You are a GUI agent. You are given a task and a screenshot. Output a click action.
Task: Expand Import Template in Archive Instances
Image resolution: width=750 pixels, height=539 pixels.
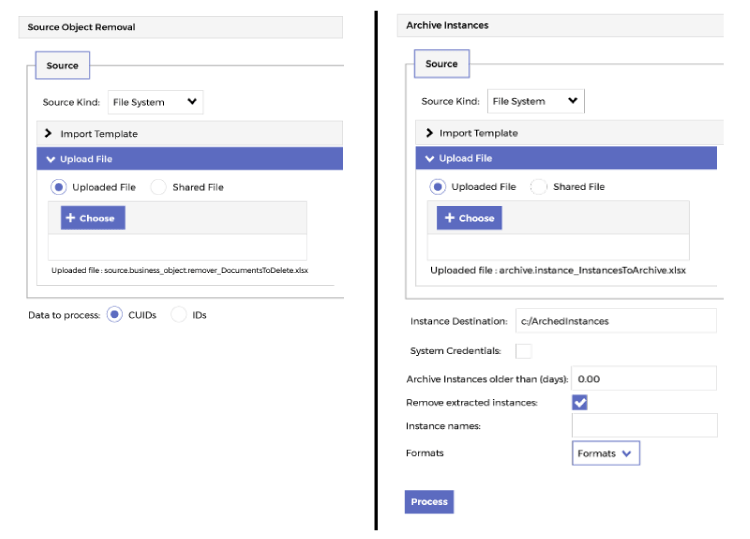coord(569,133)
